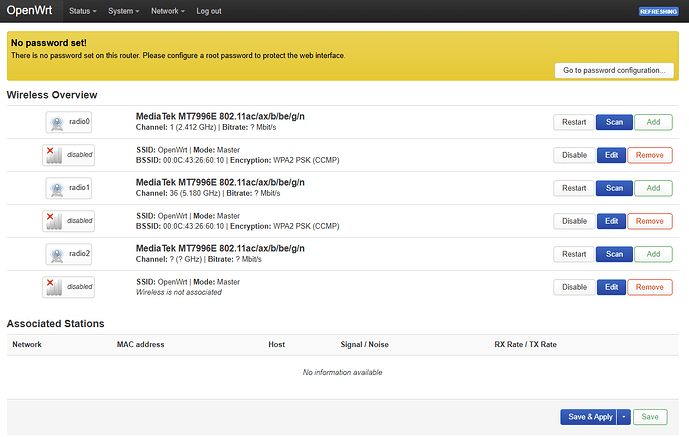Scan networks with radio1
This screenshot has height=437, width=689.
pos(614,188)
